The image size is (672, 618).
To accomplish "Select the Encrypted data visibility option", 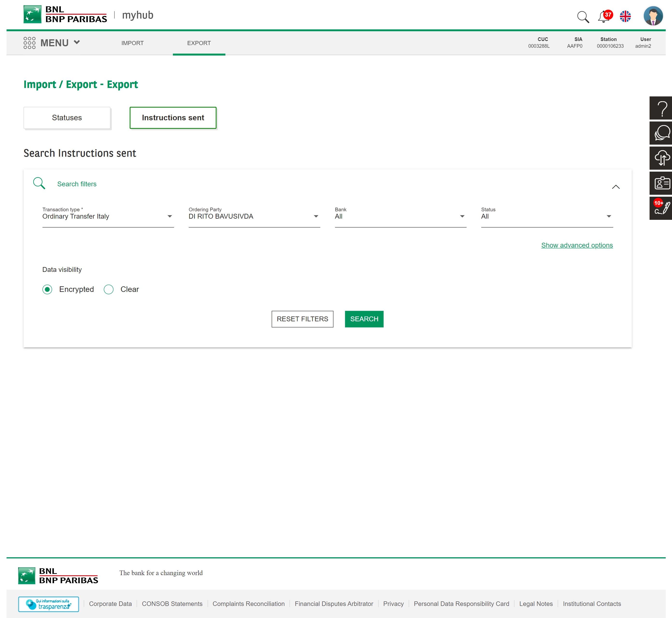I will click(47, 289).
